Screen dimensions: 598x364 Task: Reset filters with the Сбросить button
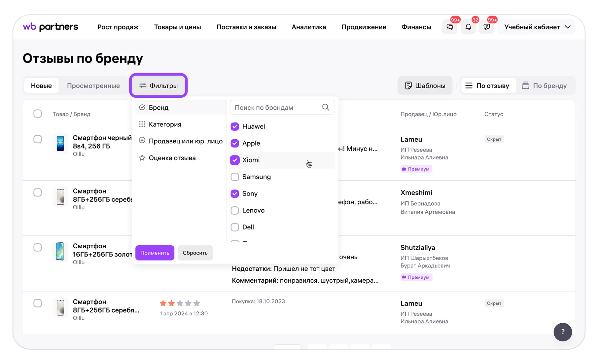(x=195, y=253)
